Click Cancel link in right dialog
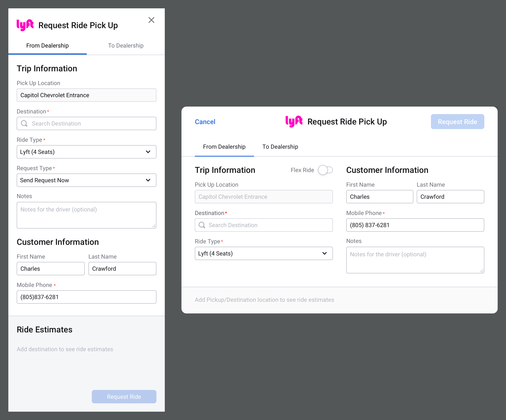The width and height of the screenshot is (506, 420). point(205,122)
